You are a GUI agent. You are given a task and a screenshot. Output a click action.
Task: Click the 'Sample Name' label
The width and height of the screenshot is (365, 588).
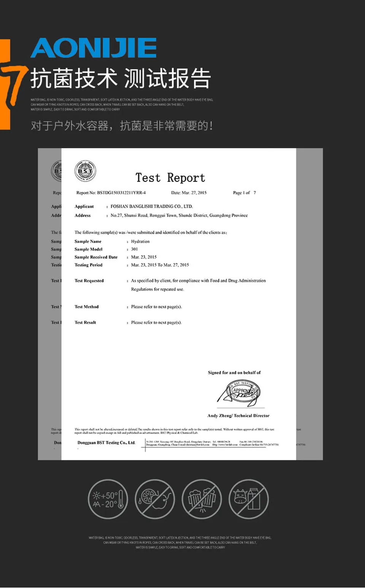pyautogui.click(x=88, y=241)
